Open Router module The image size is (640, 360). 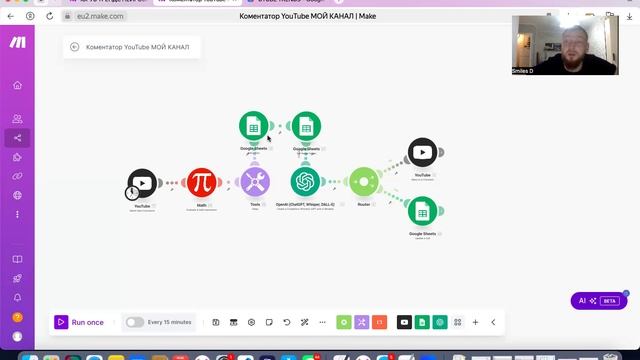tap(364, 182)
